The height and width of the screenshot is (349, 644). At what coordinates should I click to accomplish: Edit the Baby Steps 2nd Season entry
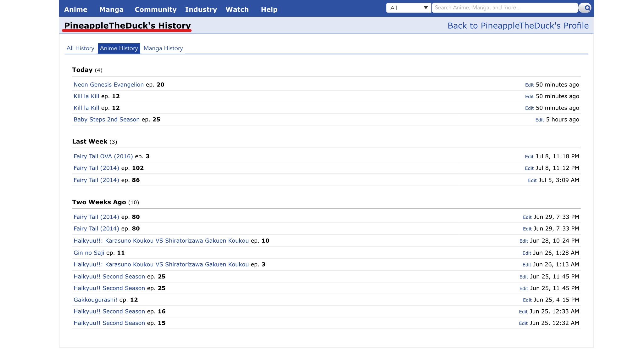(539, 120)
